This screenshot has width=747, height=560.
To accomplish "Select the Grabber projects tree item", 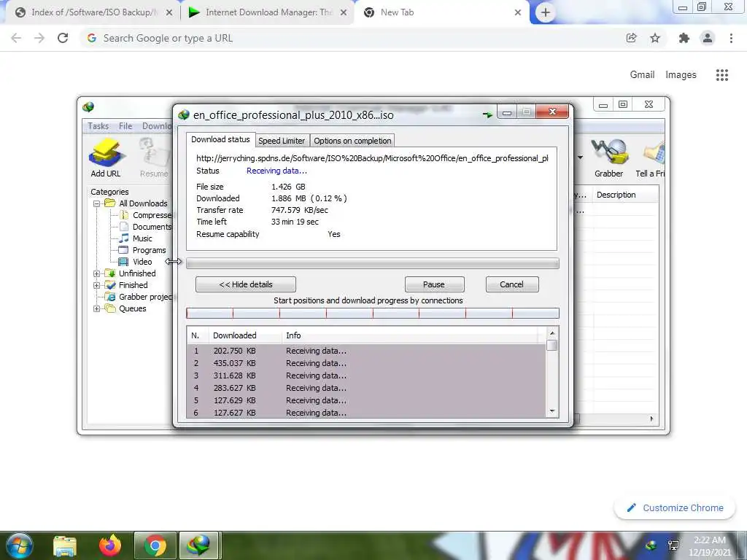I will click(x=145, y=297).
